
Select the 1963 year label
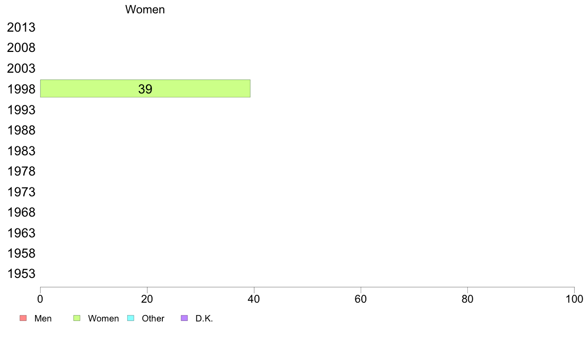point(21,233)
